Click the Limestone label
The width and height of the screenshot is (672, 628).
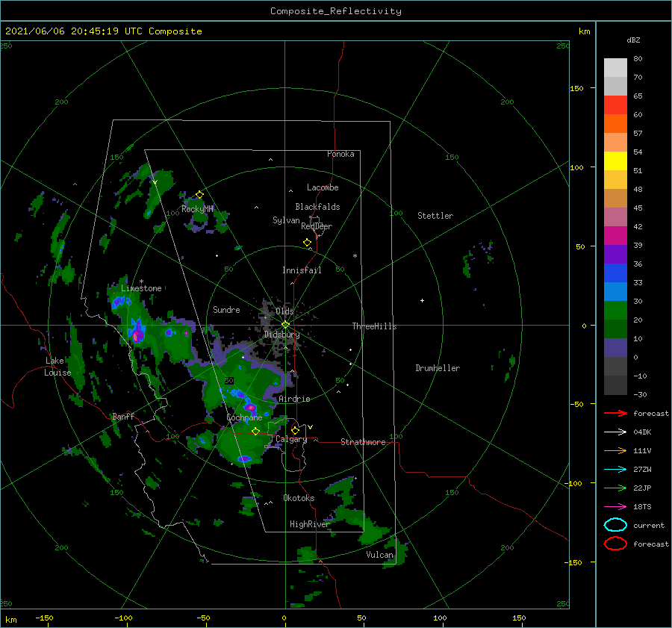141,288
